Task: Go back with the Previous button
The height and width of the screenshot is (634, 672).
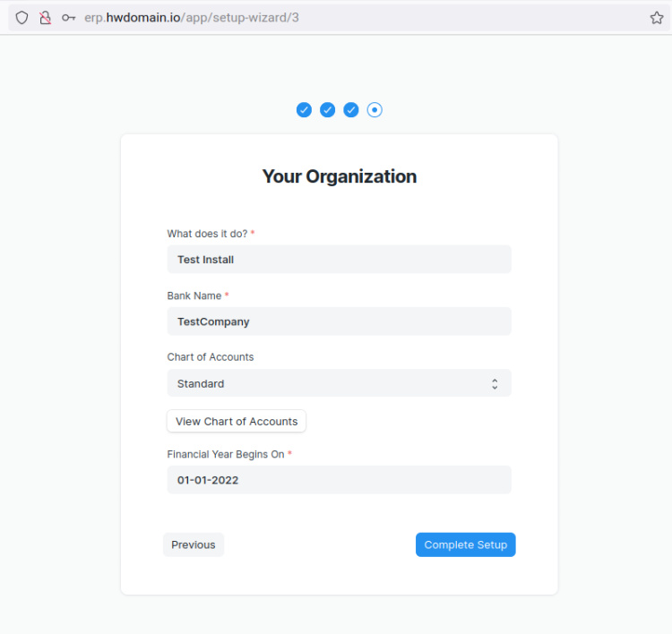Action: pyautogui.click(x=194, y=544)
